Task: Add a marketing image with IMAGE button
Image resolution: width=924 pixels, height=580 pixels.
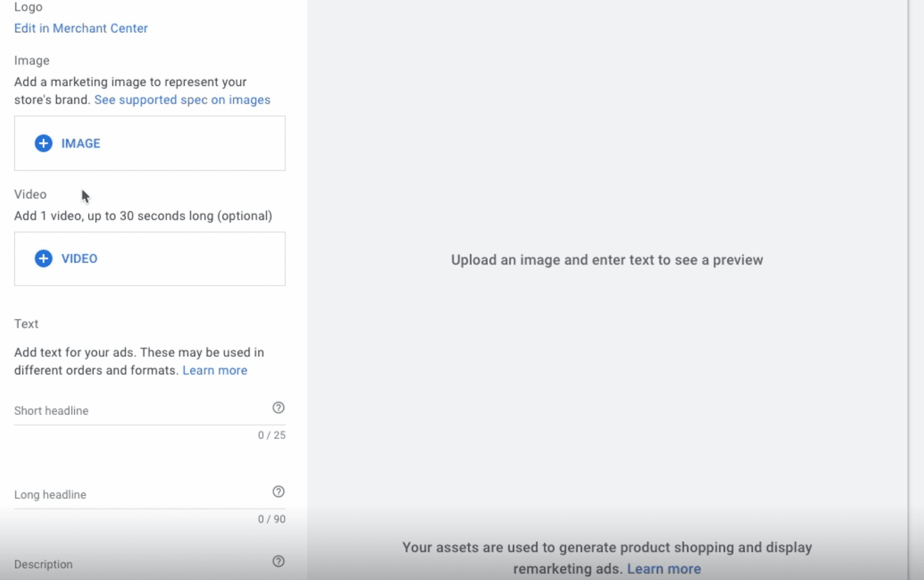Action: point(150,143)
